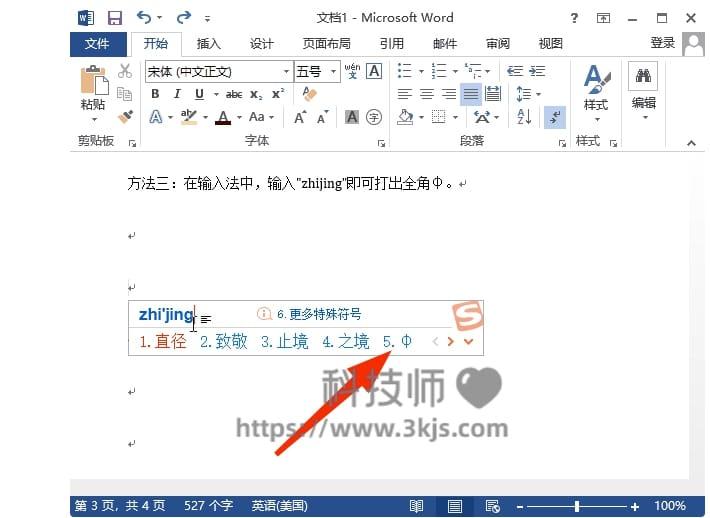Click the Undo arrow icon
This screenshot has height=518, width=710.
[144, 18]
